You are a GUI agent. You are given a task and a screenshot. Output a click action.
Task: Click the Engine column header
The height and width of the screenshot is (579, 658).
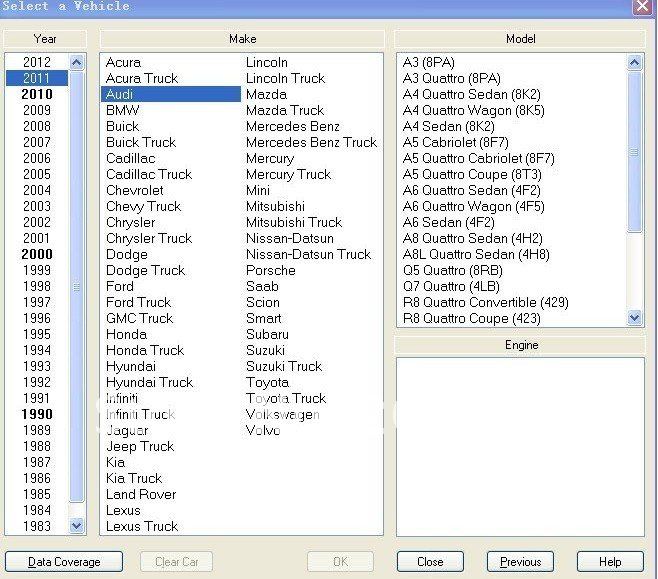520,345
